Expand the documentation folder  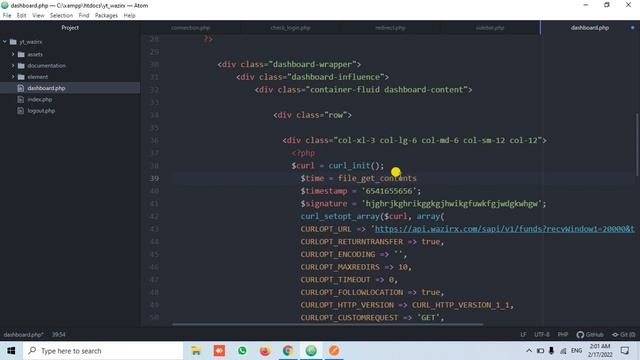click(13, 65)
